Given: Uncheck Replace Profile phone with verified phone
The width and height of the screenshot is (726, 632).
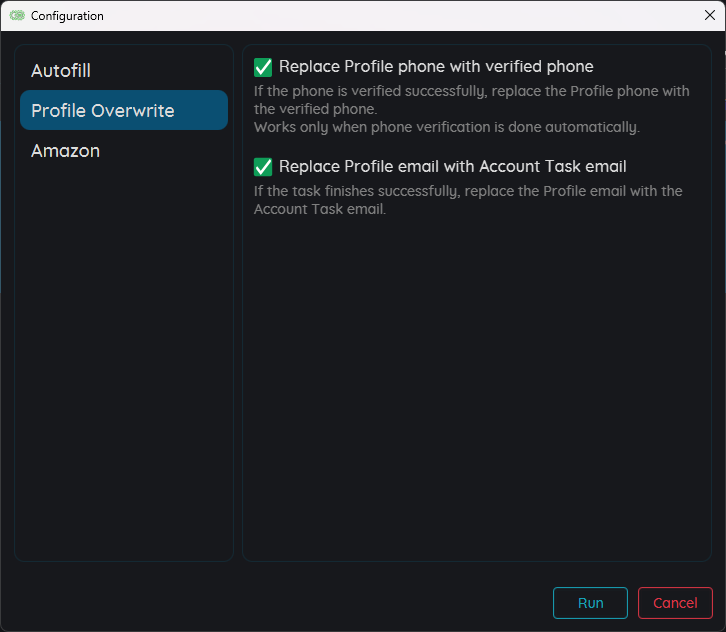Looking at the screenshot, I should 263,67.
